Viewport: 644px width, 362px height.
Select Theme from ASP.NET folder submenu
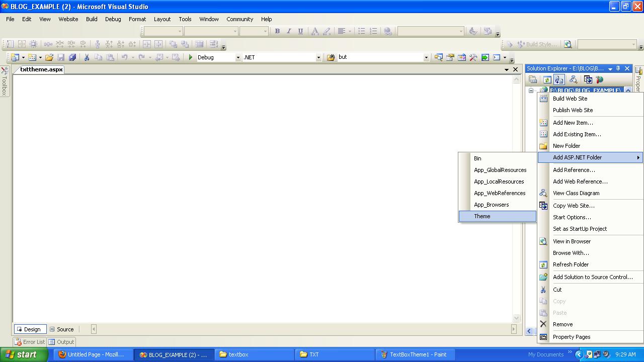click(482, 216)
